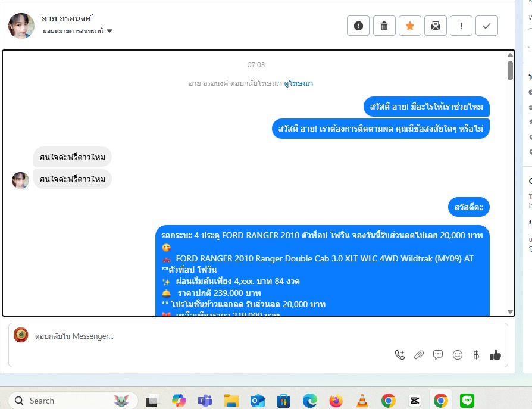Image resolution: width=532 pixels, height=409 pixels.
Task: Open CapCut from taskbar
Action: coord(415,401)
